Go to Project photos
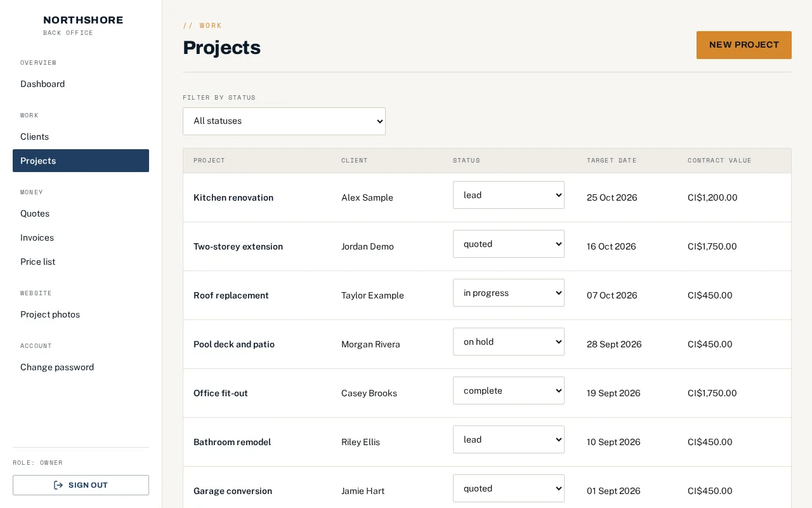This screenshot has height=508, width=812. (81, 314)
